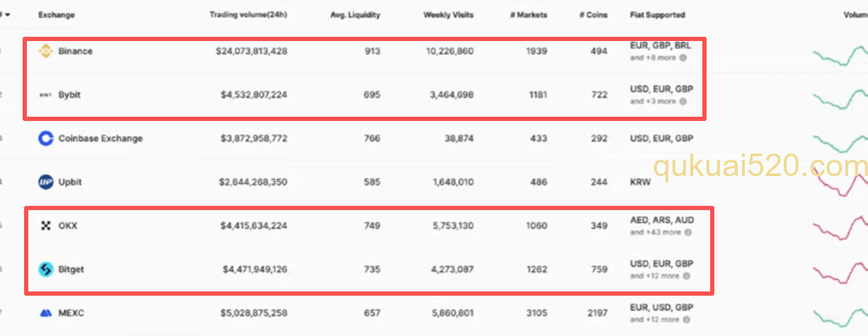Image resolution: width=868 pixels, height=336 pixels.
Task: Click Coinbase fiat 'USD, EUR, GBP'
Action: pyautogui.click(x=661, y=139)
